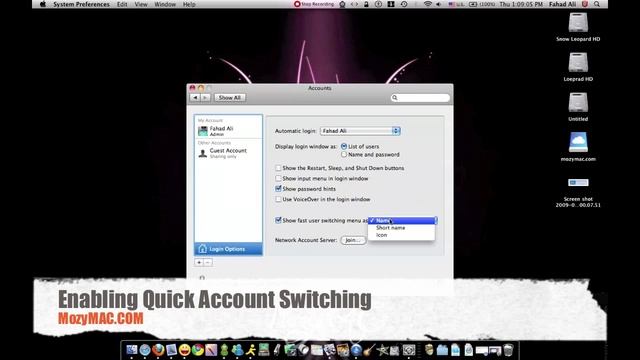
Task: Open the U.S. input source menu
Action: coord(456,4)
